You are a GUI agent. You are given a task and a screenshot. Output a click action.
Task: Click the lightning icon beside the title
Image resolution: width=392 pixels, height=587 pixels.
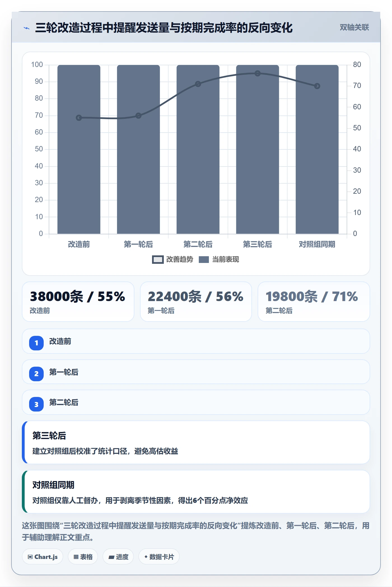click(x=27, y=28)
